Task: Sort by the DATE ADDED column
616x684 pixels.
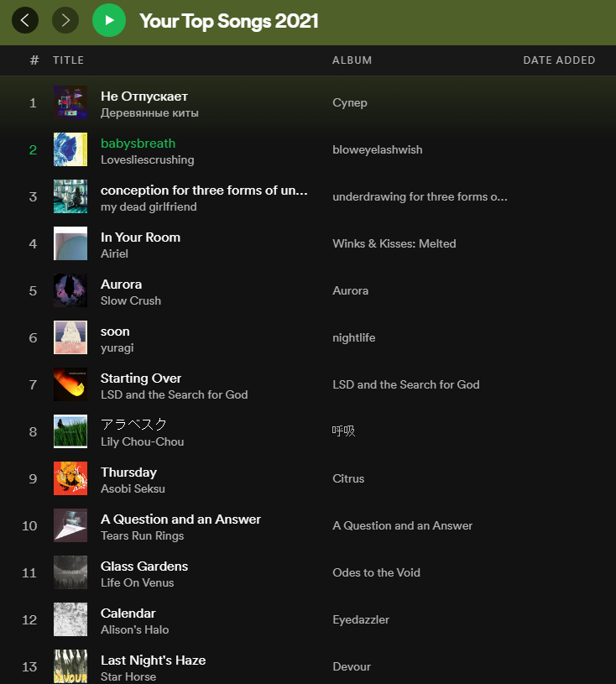Action: (559, 60)
